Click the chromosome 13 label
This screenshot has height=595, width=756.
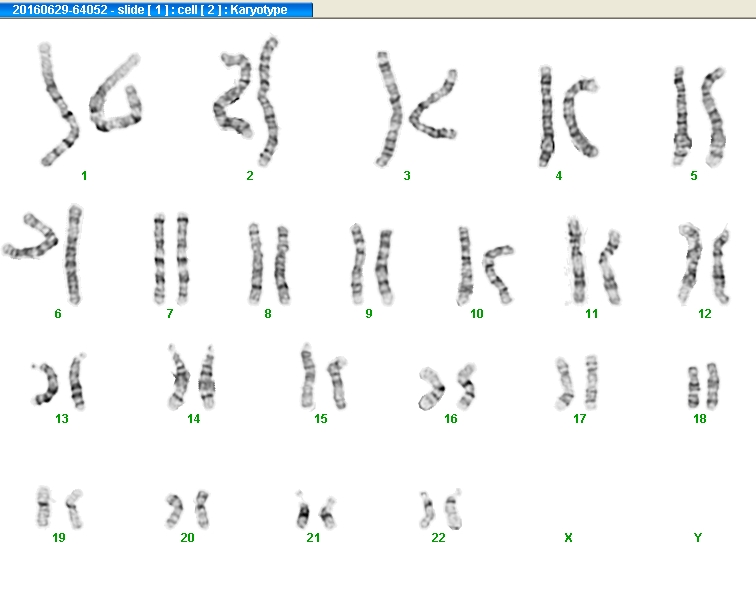62,419
